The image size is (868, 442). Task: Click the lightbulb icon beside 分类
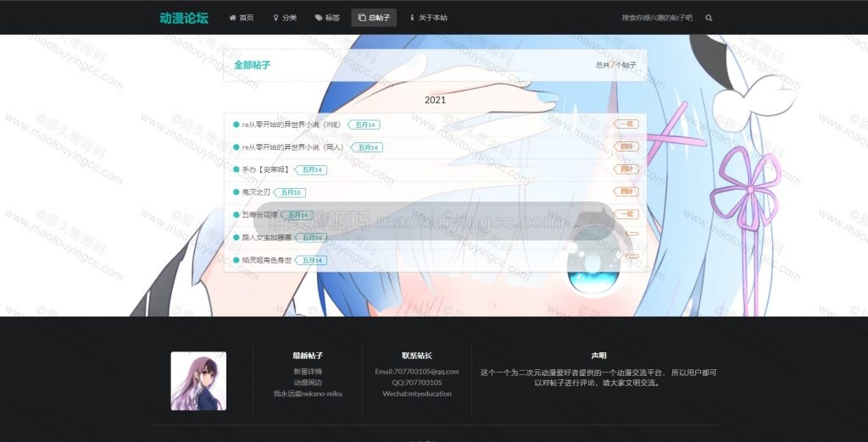pos(275,18)
